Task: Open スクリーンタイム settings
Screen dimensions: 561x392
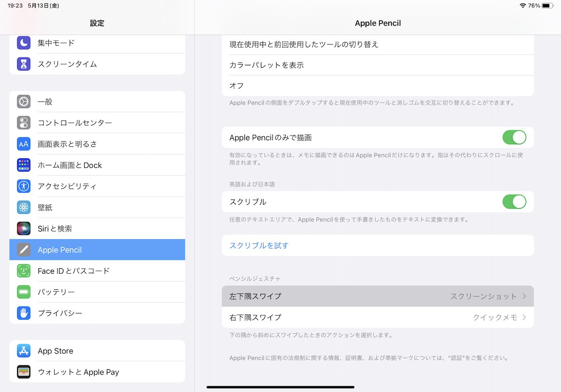Action: (97, 64)
